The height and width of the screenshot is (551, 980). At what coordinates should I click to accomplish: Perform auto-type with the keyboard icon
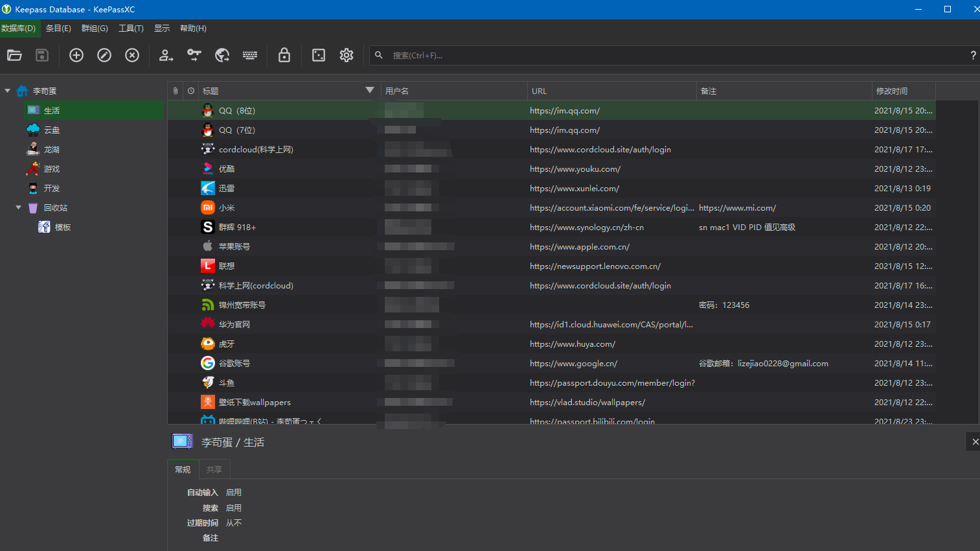click(x=250, y=55)
